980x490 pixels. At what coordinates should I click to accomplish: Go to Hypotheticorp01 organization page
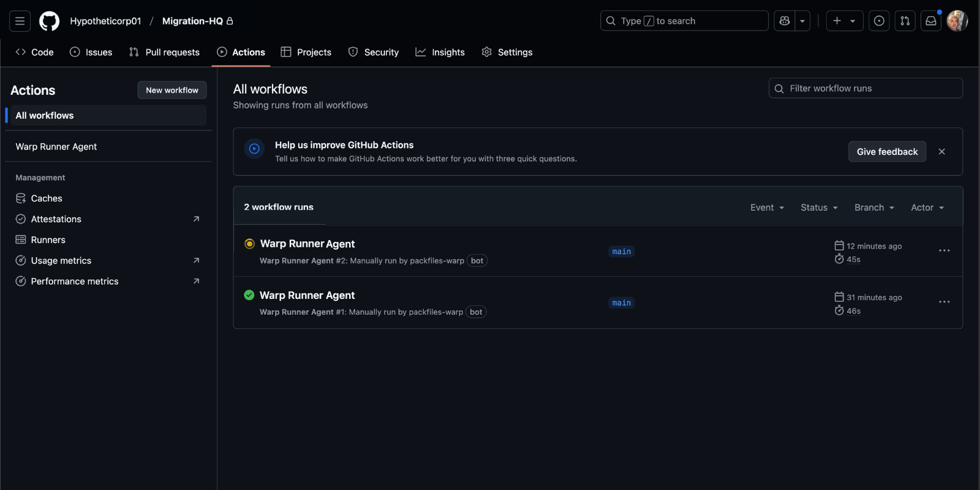coord(105,21)
